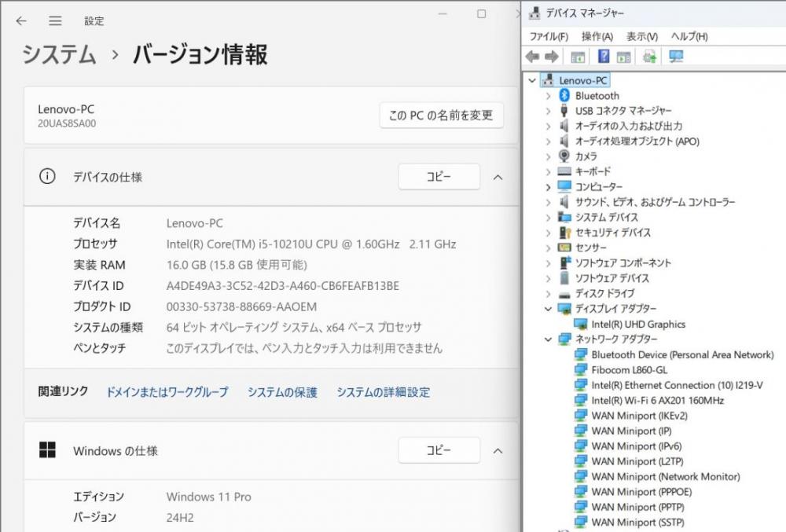Select WAN Miniport (IKEv2) entry
Viewport: 786px width, 532px height.
(x=639, y=416)
